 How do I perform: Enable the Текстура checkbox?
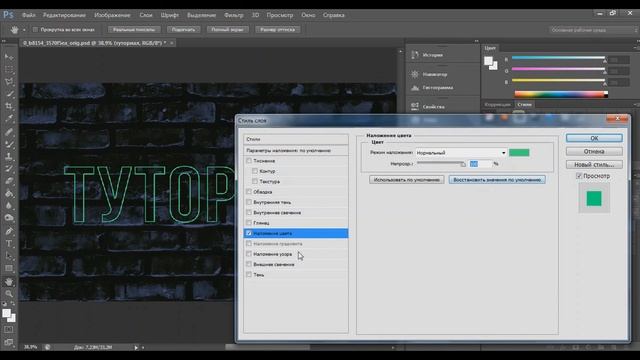[255, 181]
